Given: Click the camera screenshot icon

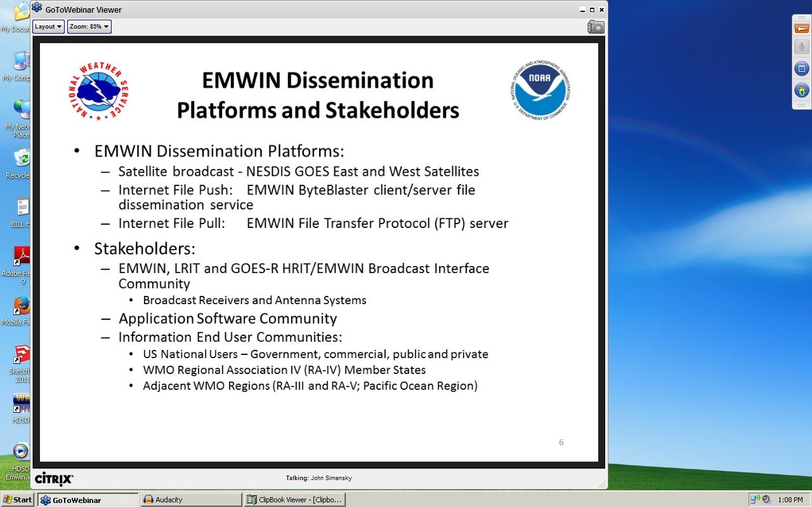Looking at the screenshot, I should [x=596, y=27].
